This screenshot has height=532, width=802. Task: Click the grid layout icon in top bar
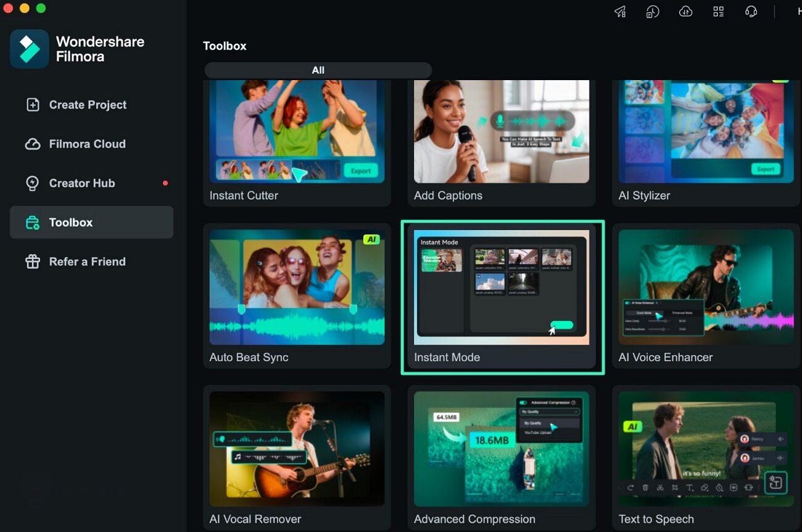(x=718, y=12)
